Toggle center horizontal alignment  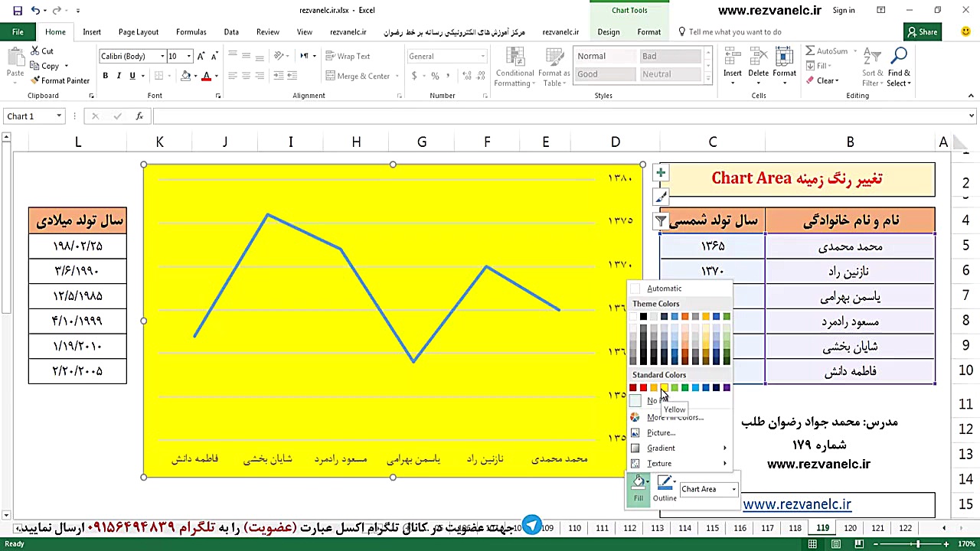(x=246, y=76)
